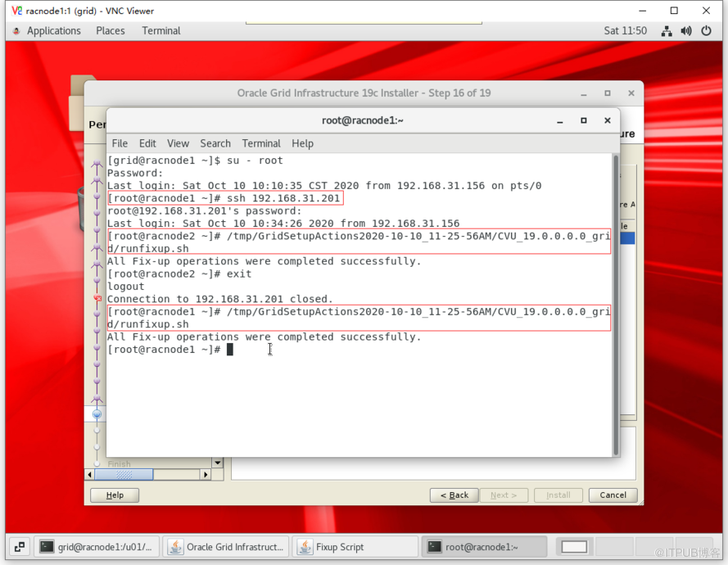Switch to grid@racnode1:/u01 taskbar window

tap(97, 547)
